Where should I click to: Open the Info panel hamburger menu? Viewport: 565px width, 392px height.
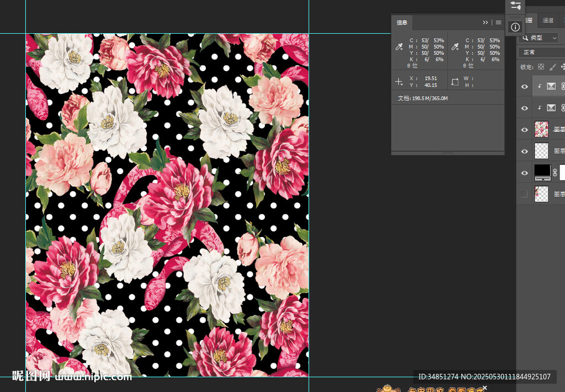498,23
